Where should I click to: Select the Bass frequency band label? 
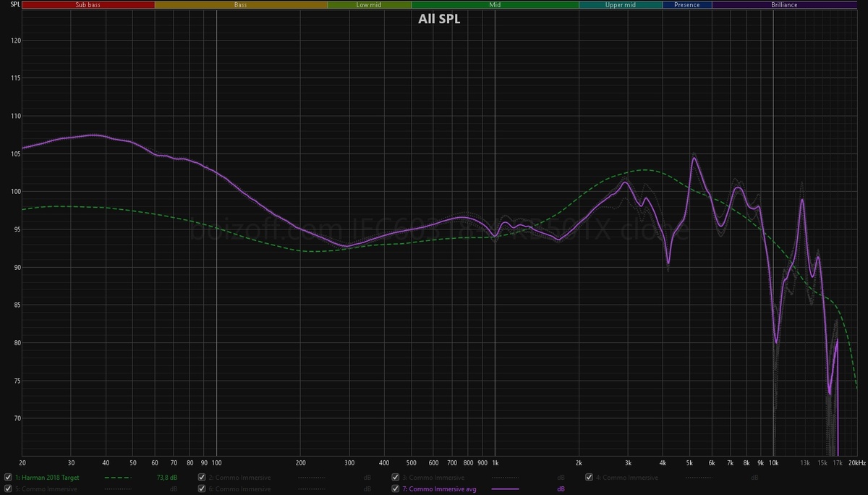tap(241, 4)
